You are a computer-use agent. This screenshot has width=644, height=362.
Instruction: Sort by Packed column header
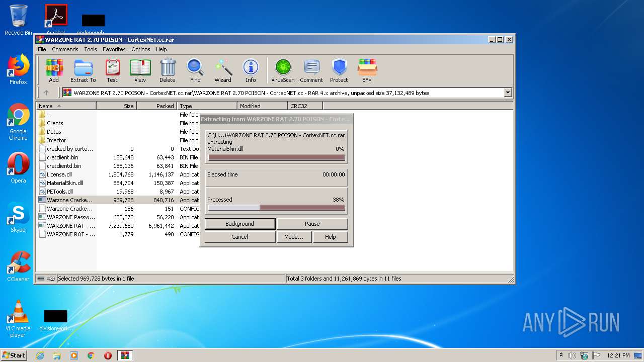tap(156, 106)
